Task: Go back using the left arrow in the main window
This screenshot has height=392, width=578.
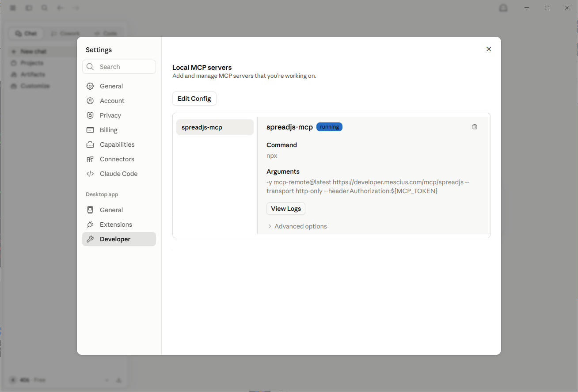Action: (61, 8)
